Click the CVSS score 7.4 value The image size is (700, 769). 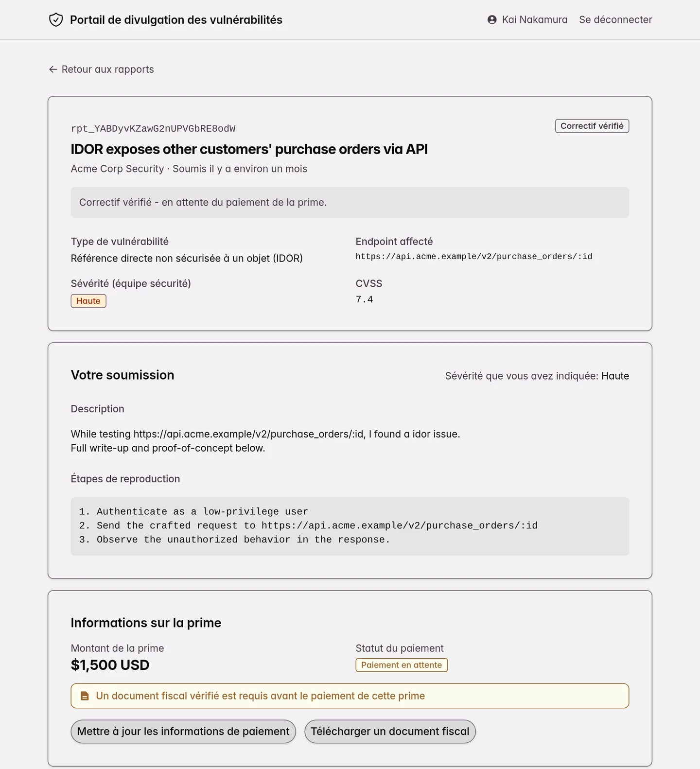tap(365, 299)
